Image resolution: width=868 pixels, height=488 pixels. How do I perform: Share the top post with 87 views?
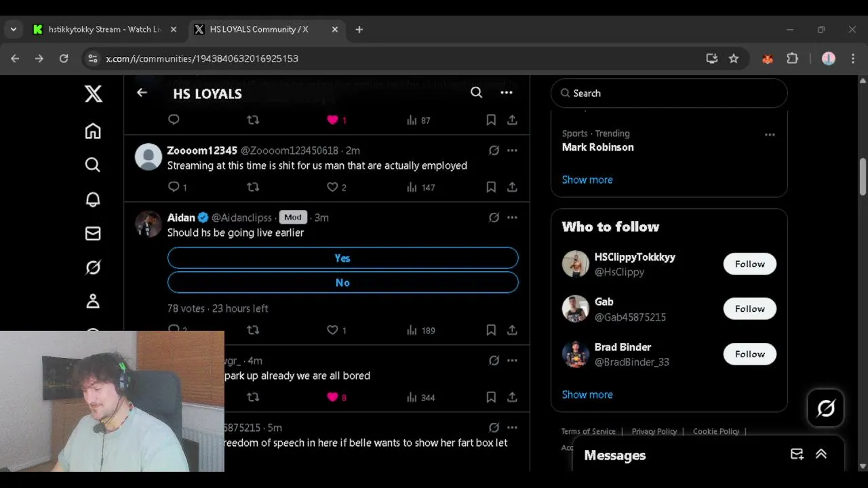(x=512, y=120)
